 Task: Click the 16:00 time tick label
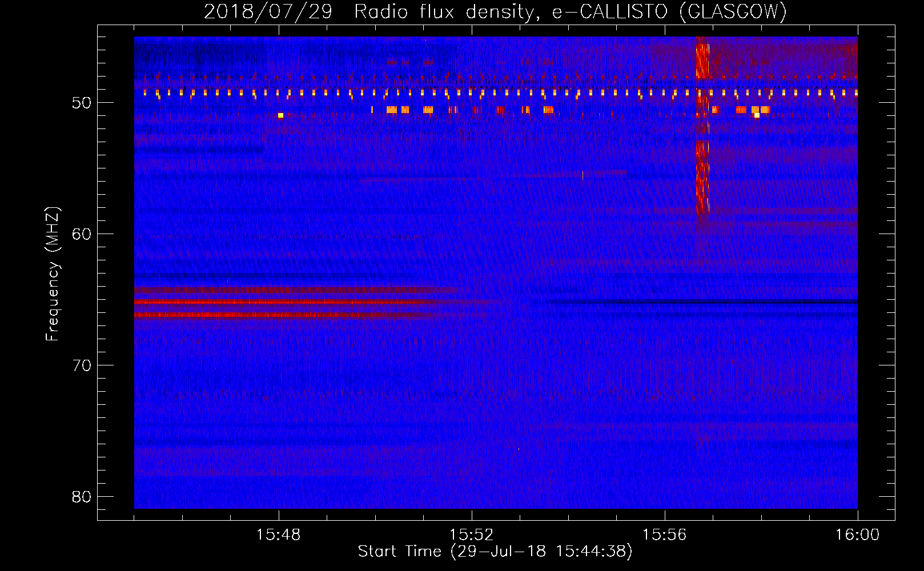tap(857, 535)
